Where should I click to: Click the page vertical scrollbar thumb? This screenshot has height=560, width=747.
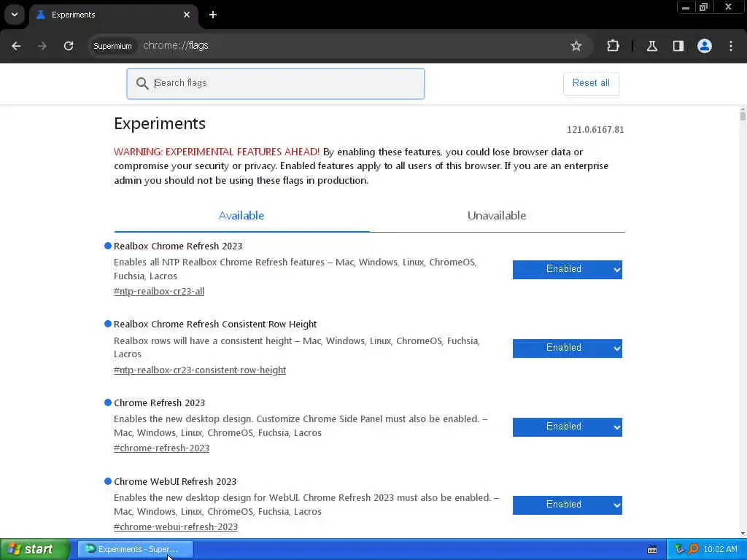coord(742,114)
